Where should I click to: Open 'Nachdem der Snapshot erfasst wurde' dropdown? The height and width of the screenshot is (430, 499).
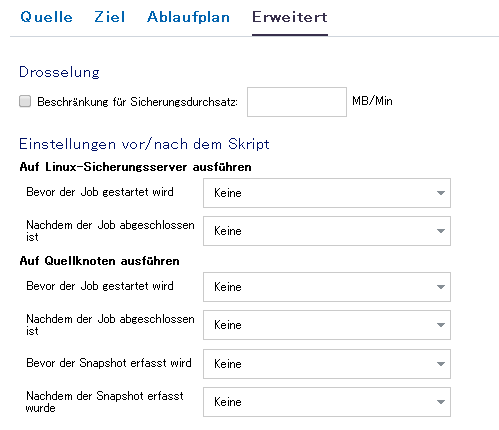pyautogui.click(x=327, y=402)
